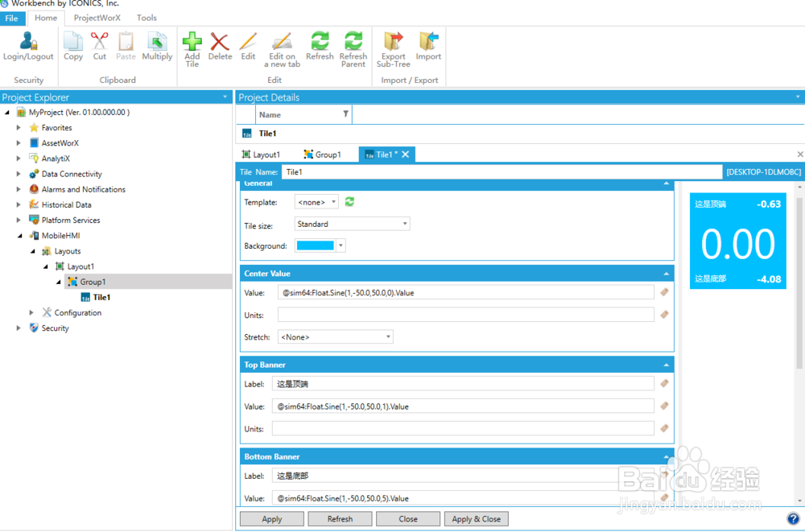
Task: Click tag browse icon for Top Banner Value
Action: [664, 406]
